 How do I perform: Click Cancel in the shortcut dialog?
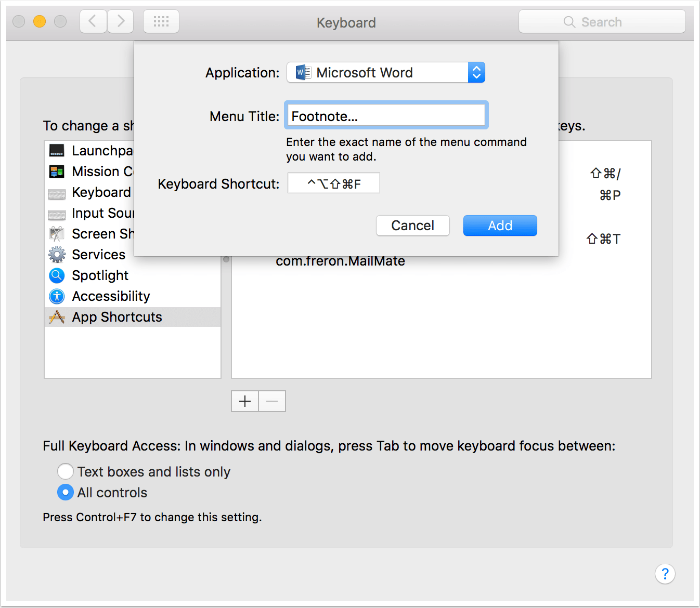click(x=413, y=226)
